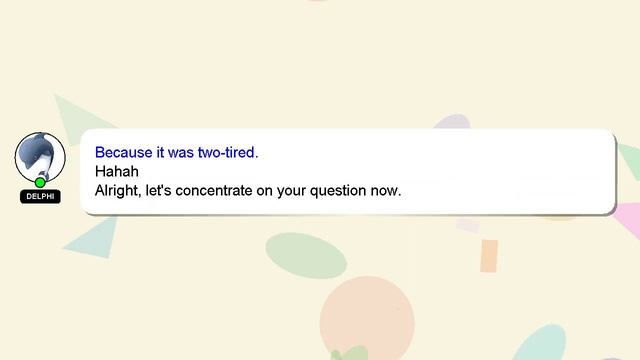Click the pink shape at right edge
This screenshot has width=640, height=360.
pos(628,220)
